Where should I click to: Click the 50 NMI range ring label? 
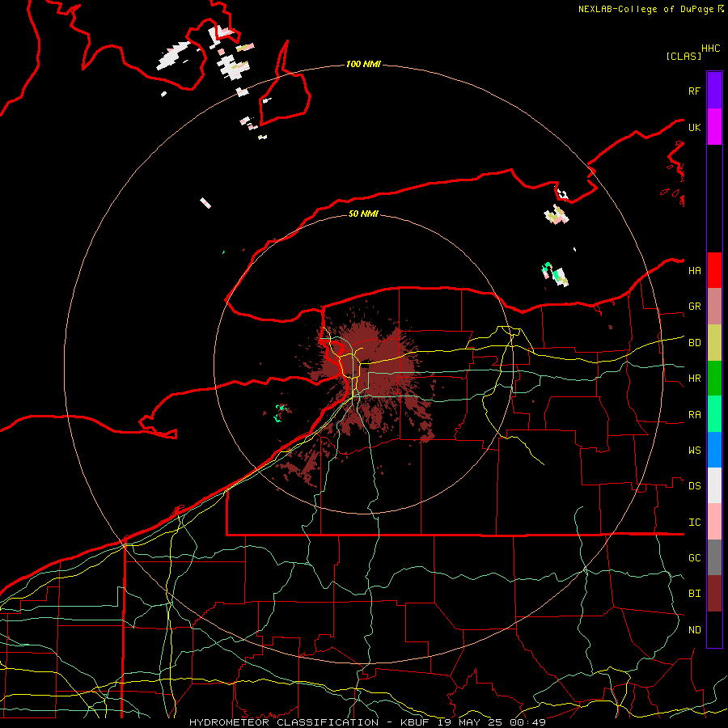pos(363,214)
